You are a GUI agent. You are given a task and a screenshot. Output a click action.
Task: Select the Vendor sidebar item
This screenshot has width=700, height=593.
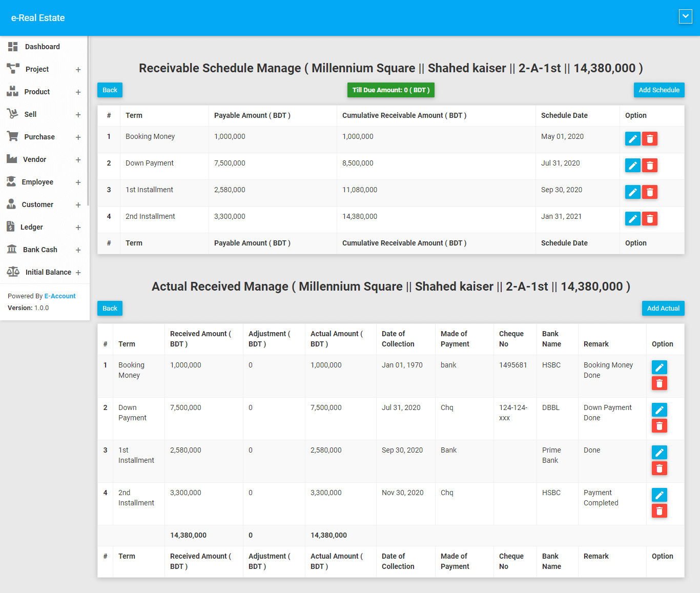tap(34, 159)
